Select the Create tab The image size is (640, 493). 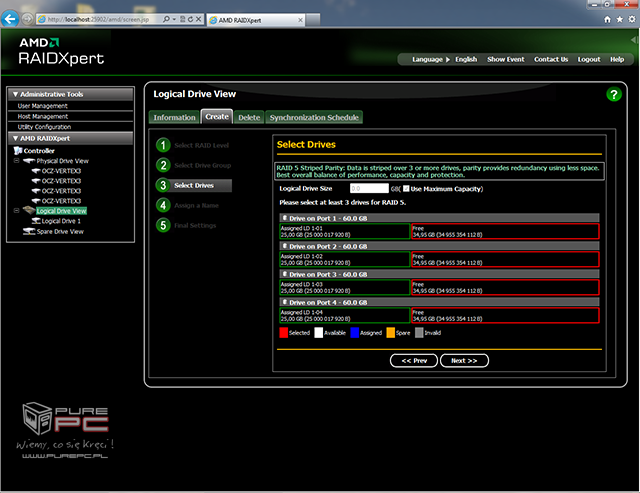[x=217, y=116]
